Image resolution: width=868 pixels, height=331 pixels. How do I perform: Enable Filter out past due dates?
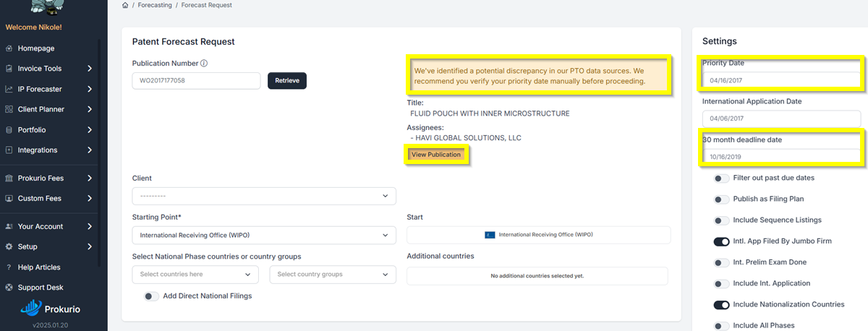pyautogui.click(x=721, y=178)
